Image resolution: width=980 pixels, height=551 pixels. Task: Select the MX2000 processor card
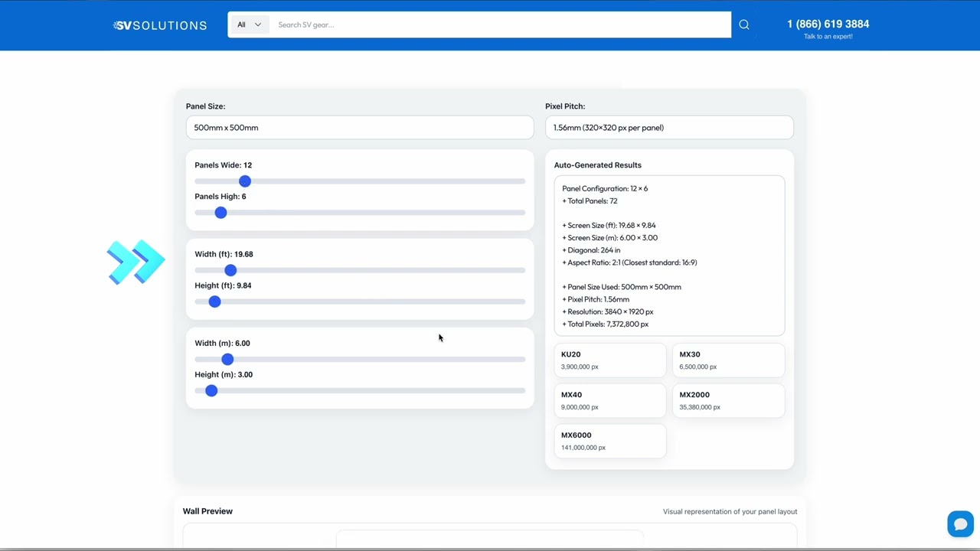point(729,401)
